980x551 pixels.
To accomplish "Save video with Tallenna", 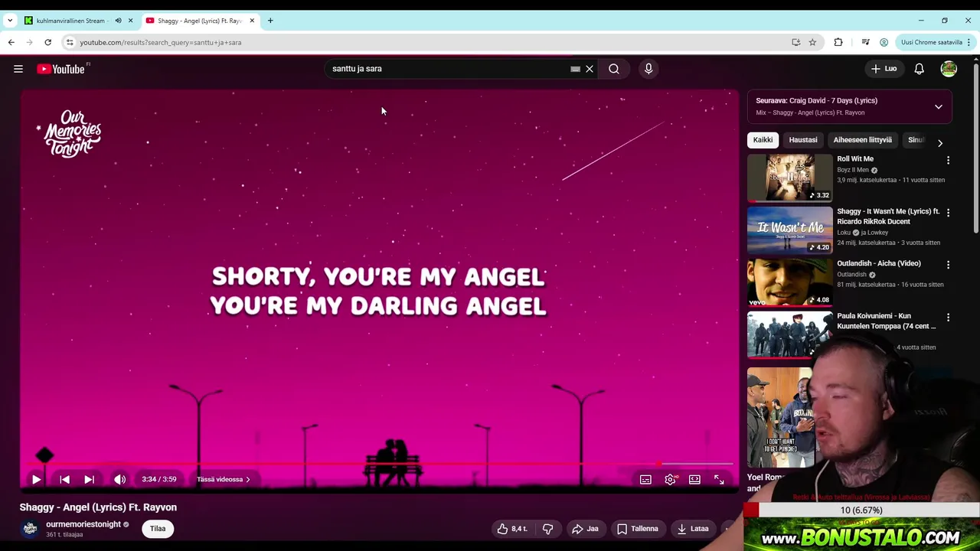I will 637,529.
